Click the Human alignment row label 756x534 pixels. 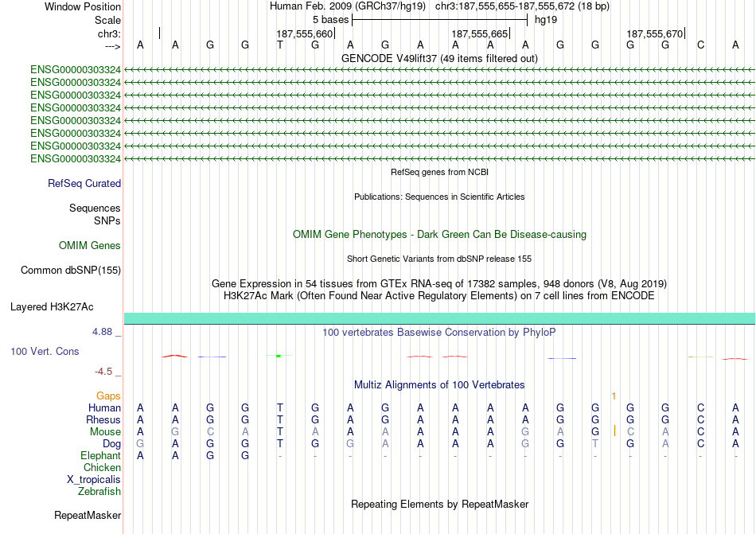(104, 407)
